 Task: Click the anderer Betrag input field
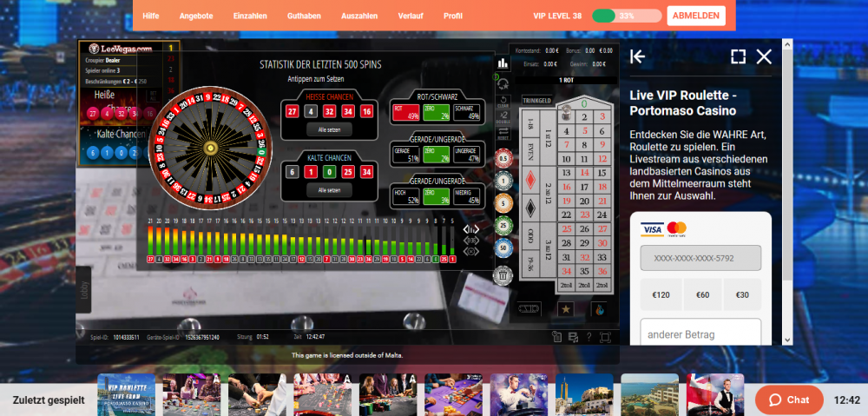coord(700,334)
